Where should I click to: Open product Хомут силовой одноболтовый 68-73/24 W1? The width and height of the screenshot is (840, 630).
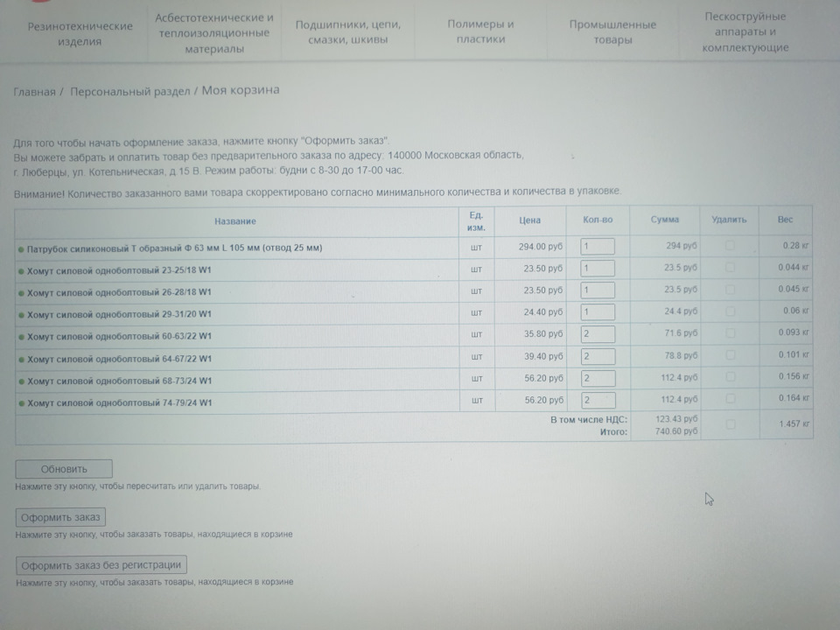click(x=120, y=381)
